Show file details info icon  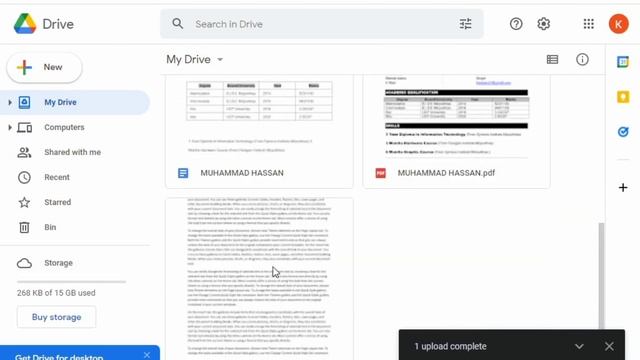click(x=582, y=60)
